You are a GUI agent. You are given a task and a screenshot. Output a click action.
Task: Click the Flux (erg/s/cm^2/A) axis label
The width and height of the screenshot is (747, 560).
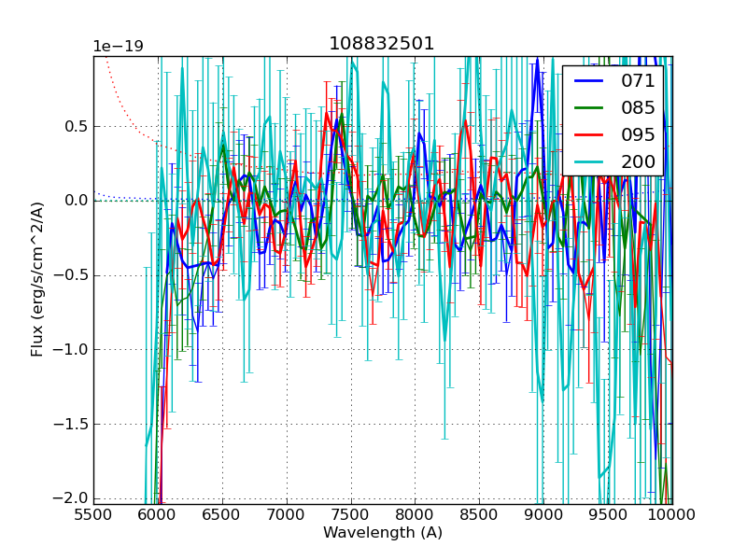(37, 279)
